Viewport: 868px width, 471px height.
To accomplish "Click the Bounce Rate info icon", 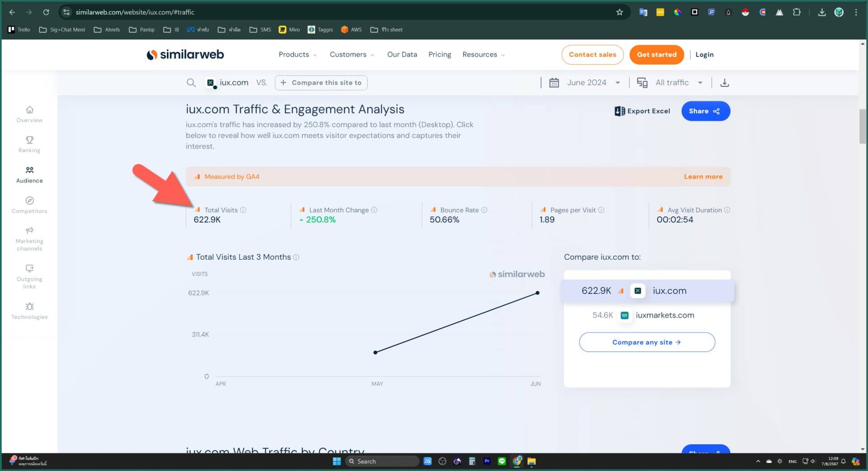I will click(484, 210).
